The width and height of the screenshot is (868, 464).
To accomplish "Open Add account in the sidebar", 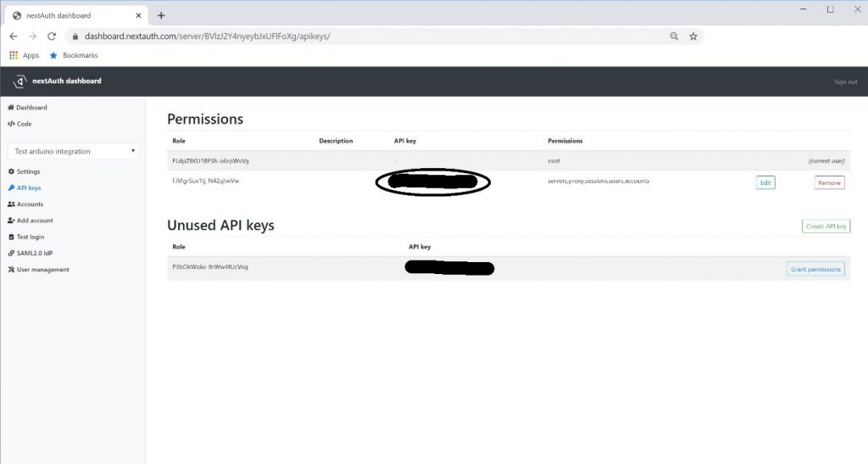I will pyautogui.click(x=35, y=221).
